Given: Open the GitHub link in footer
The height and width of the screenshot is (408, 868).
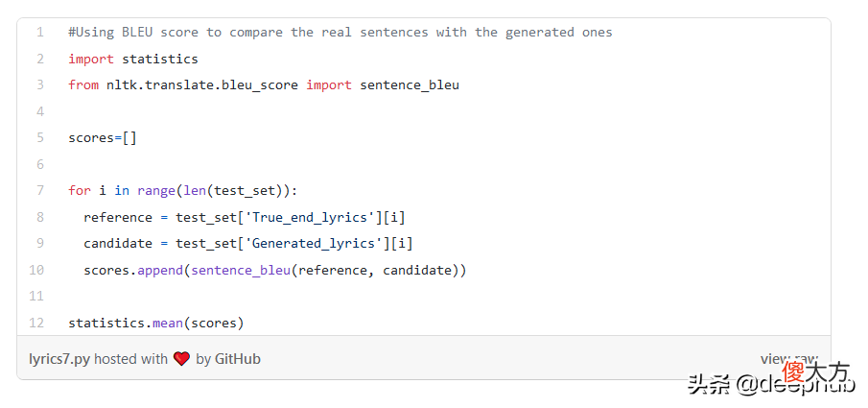Looking at the screenshot, I should coord(238,359).
